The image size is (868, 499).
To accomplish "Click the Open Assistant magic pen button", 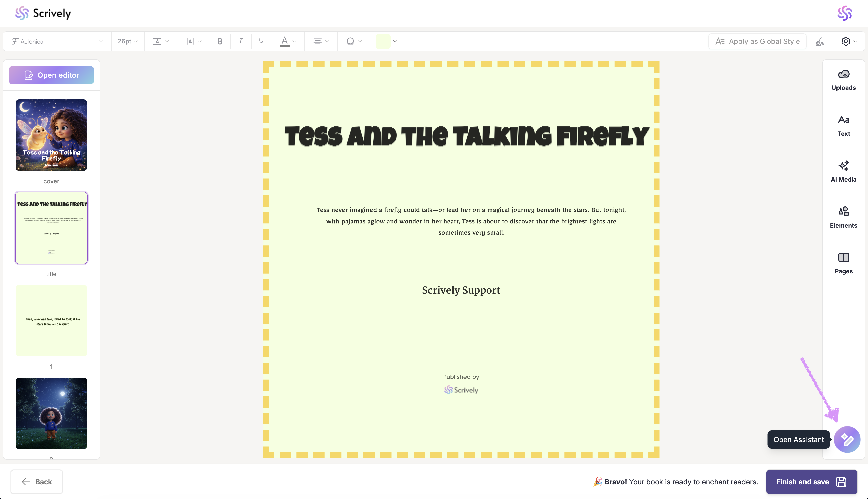I will pyautogui.click(x=847, y=439).
